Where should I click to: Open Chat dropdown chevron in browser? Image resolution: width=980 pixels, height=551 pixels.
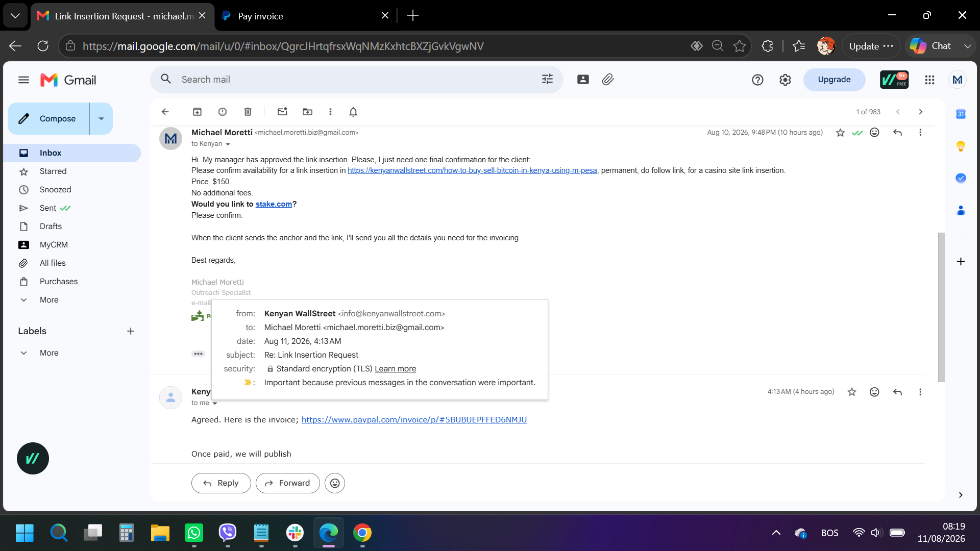[x=967, y=46]
